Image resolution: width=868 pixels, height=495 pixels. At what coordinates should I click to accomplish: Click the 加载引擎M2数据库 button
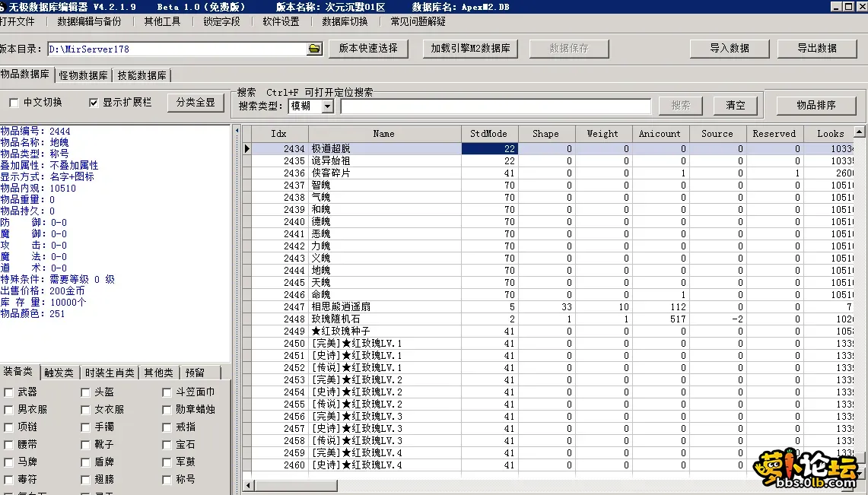(x=471, y=49)
